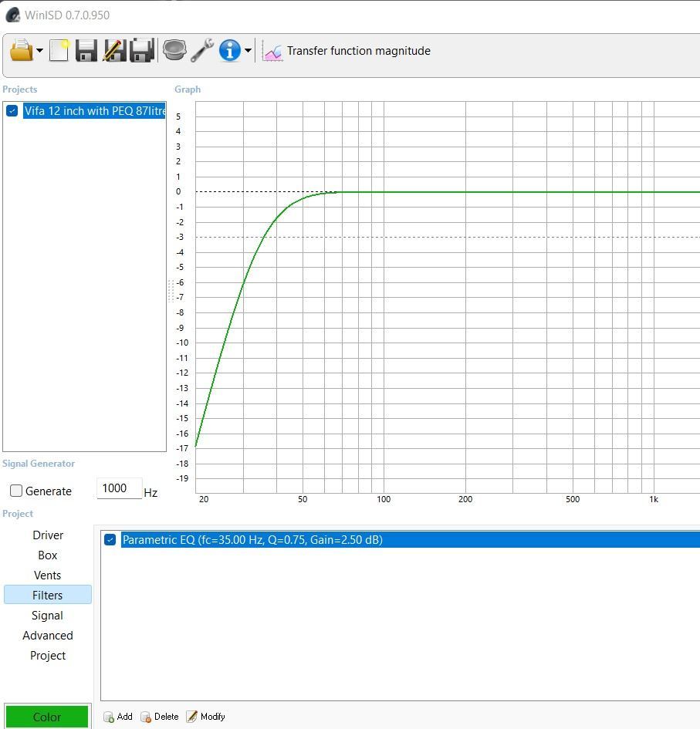Create a new project with blank page icon
Image resolution: width=700 pixels, height=729 pixels.
[59, 50]
